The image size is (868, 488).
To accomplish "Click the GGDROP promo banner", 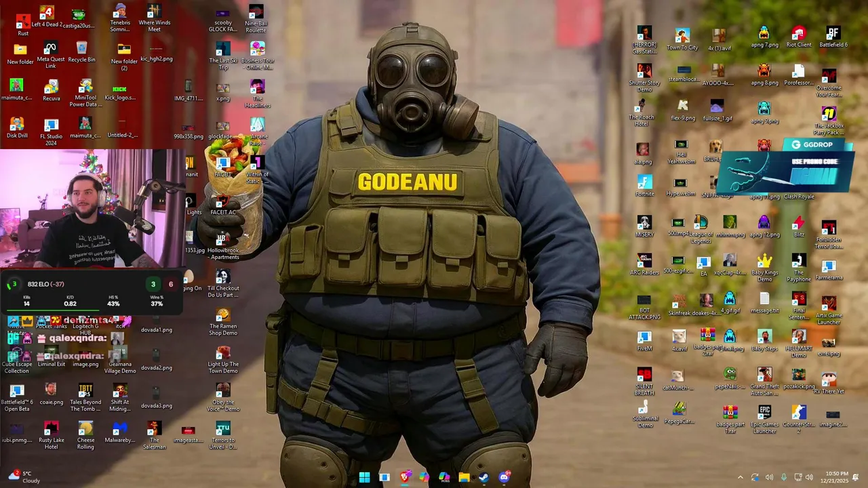I will click(x=785, y=165).
